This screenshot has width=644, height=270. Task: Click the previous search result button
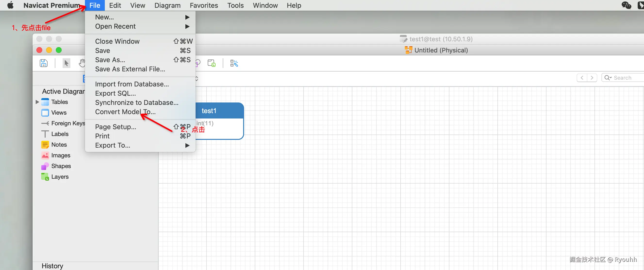coord(582,77)
